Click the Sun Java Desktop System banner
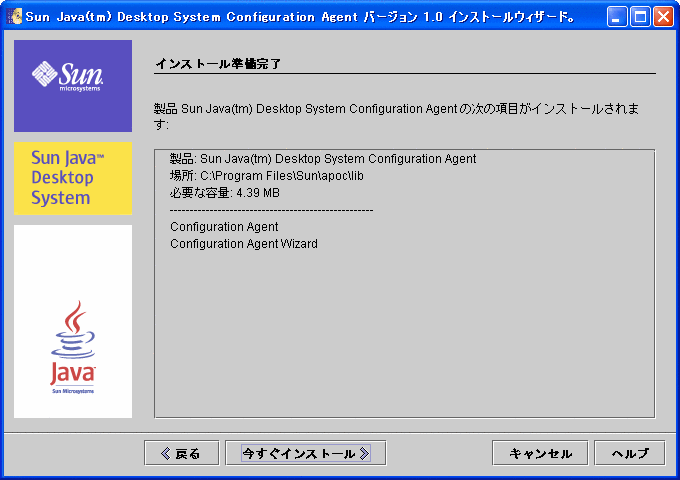Image resolution: width=680 pixels, height=480 pixels. pyautogui.click(x=73, y=178)
